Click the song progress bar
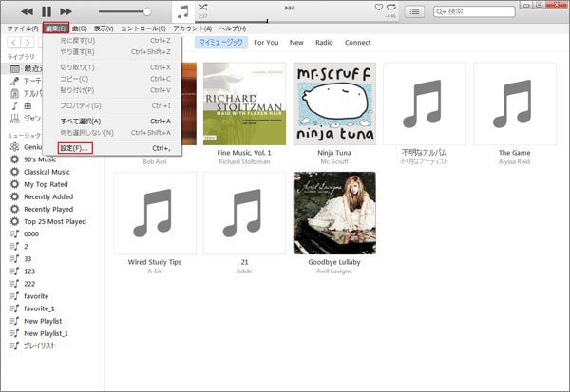Screen dimensions: 570x392 pyautogui.click(x=296, y=22)
